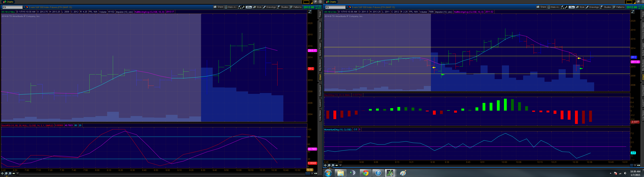
Task: Click the /ES symbol field, right chart
Action: [x=335, y=7]
